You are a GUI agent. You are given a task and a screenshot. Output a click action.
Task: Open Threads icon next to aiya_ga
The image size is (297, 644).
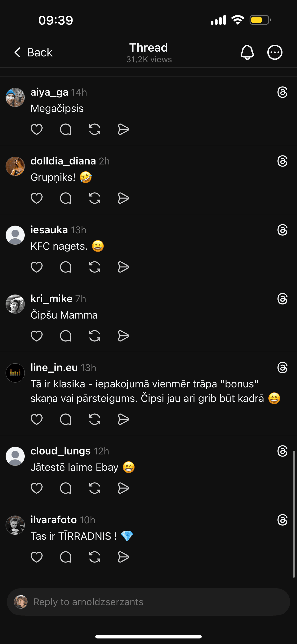(x=282, y=92)
